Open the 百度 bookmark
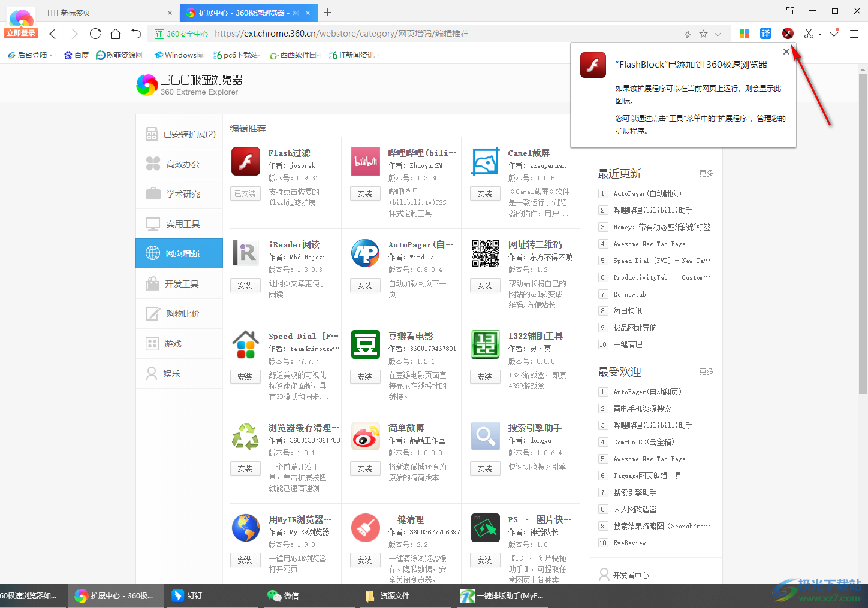 [x=76, y=55]
